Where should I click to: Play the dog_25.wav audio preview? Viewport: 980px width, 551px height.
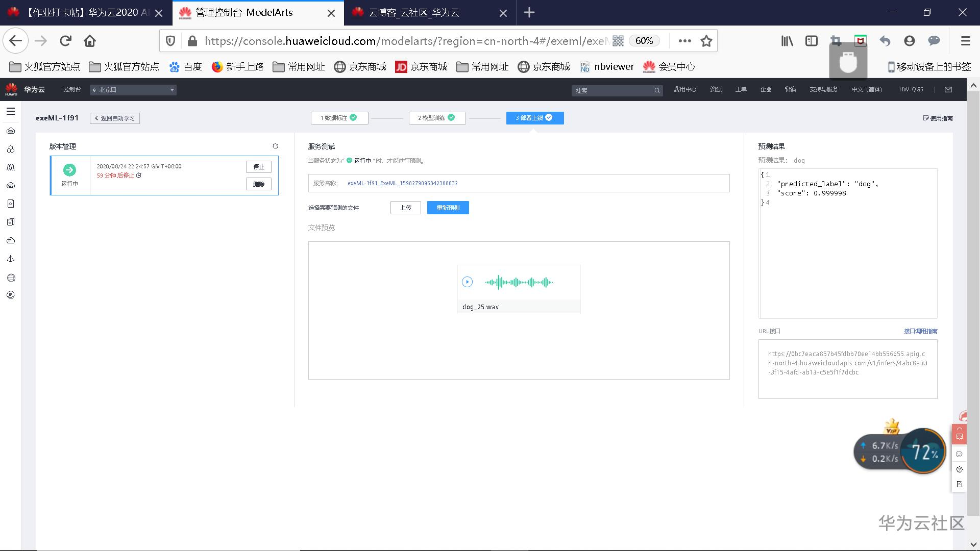click(x=467, y=282)
